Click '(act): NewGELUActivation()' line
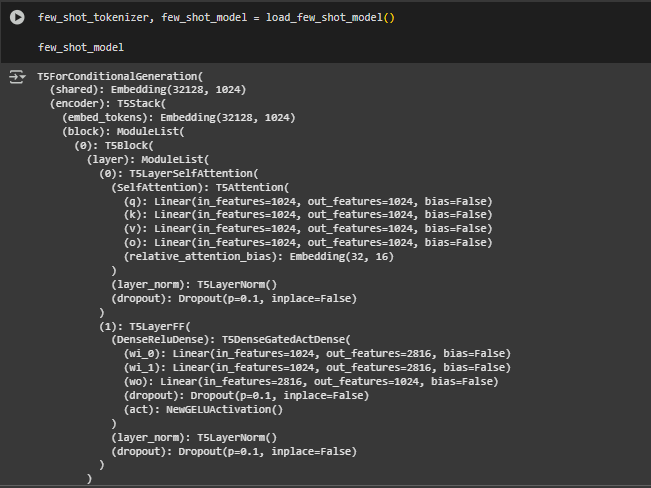The height and width of the screenshot is (488, 651). pos(203,410)
